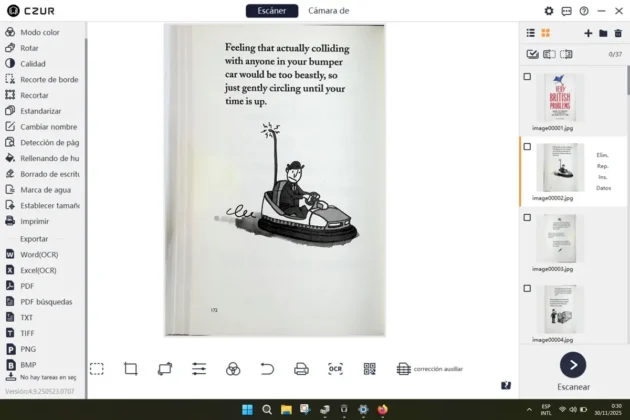Screen dimensions: 630x420
Task: Click the undo arrow icon
Action: 267,369
